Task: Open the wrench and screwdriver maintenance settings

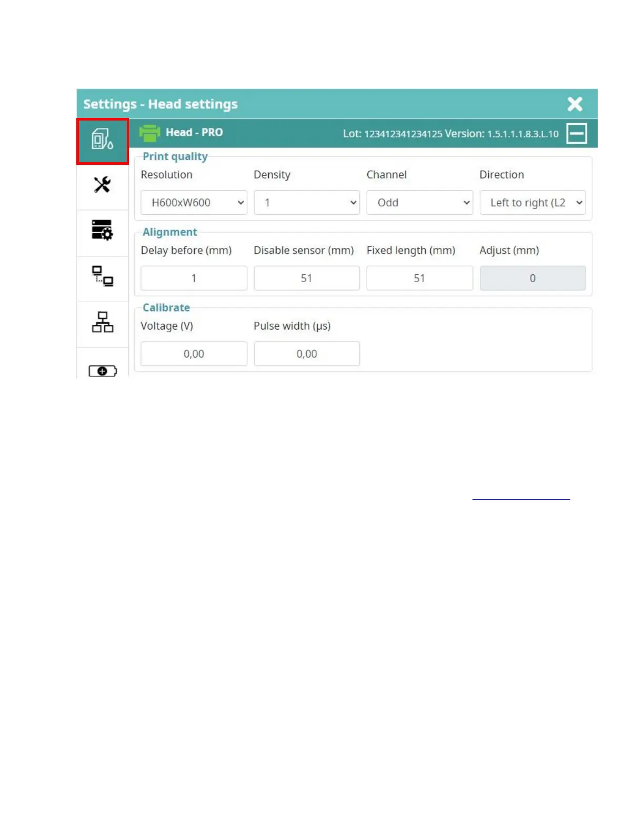Action: 103,185
